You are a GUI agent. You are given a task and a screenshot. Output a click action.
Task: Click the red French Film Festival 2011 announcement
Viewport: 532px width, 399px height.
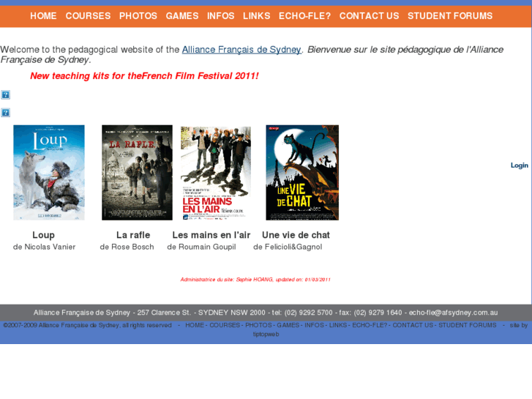pos(144,75)
